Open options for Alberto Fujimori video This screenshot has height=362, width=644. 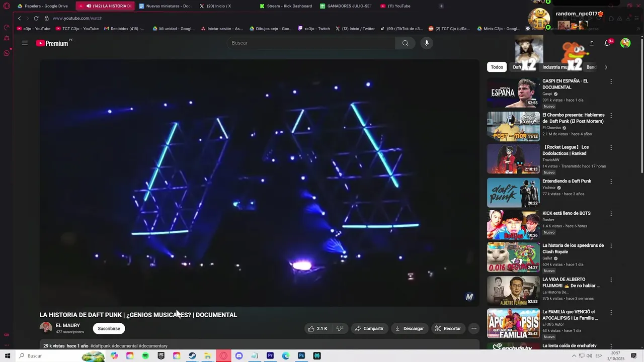tap(611, 280)
